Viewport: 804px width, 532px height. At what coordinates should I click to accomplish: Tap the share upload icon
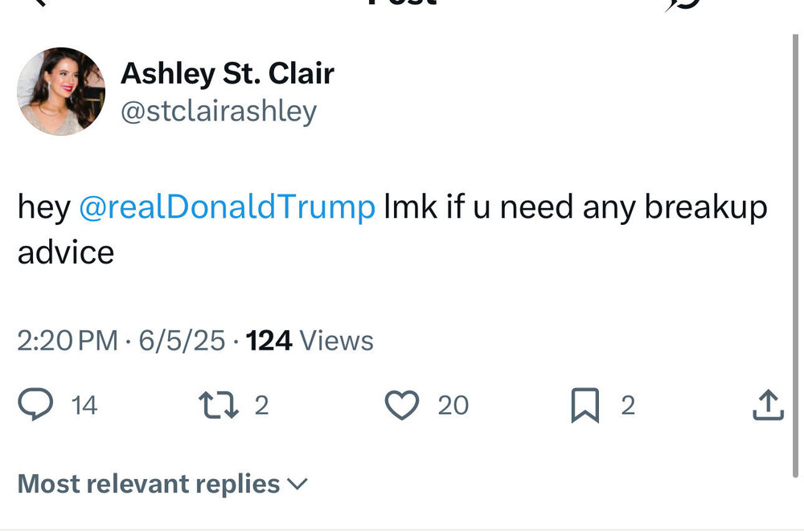(768, 405)
